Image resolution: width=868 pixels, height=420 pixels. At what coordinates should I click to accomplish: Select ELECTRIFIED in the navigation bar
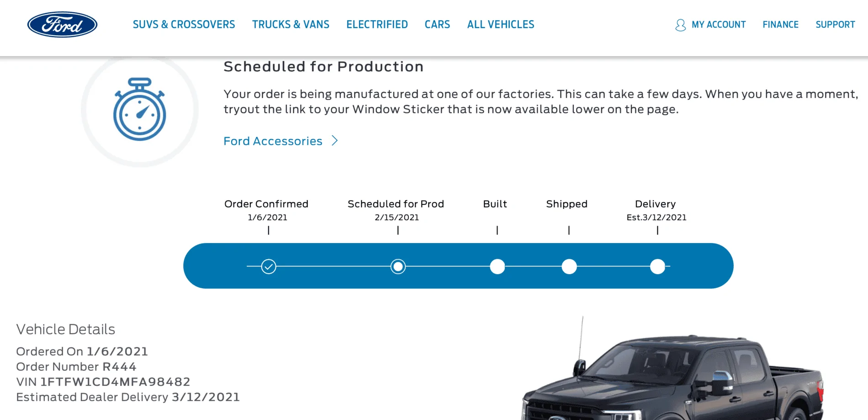point(377,24)
